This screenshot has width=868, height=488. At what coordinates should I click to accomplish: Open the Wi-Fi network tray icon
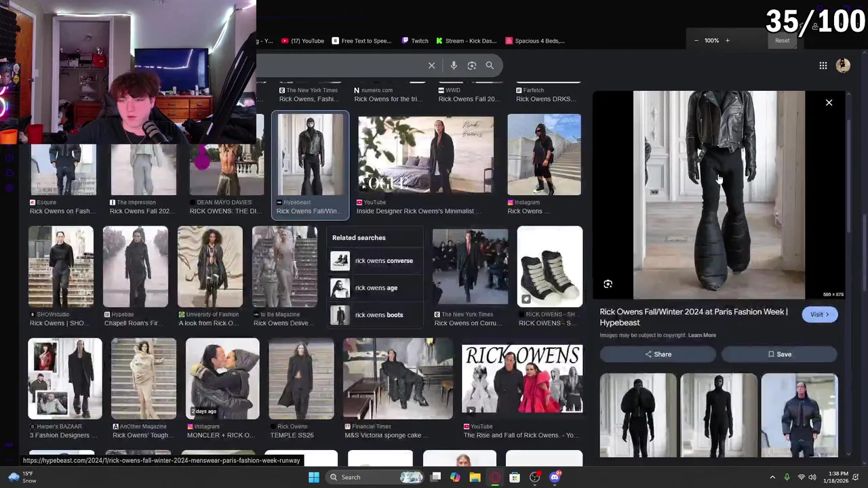pyautogui.click(x=801, y=477)
